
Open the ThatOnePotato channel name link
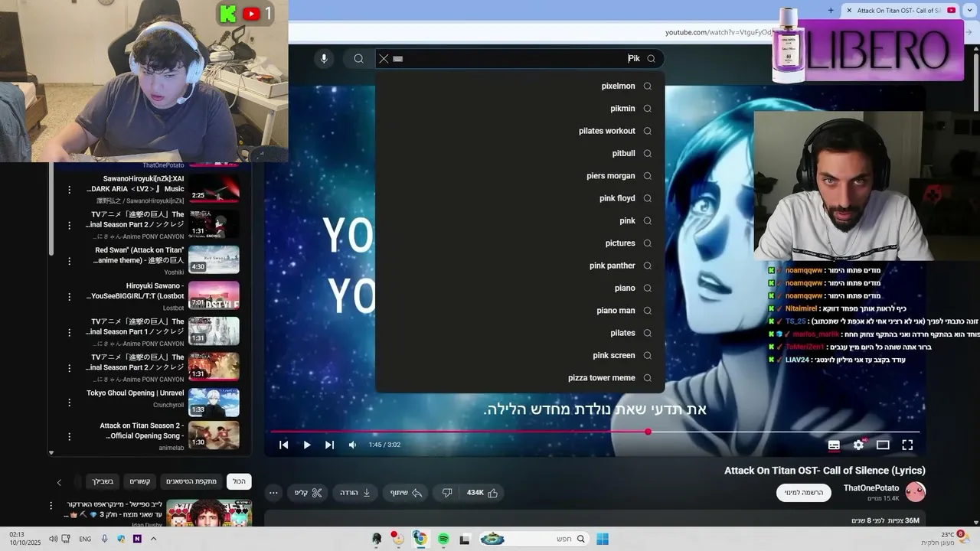[871, 488]
